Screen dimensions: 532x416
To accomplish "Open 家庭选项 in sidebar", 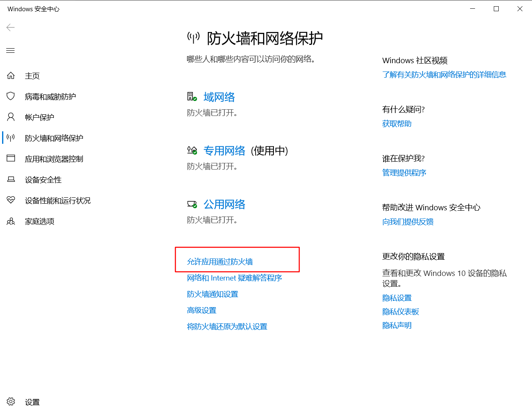I will pos(39,221).
